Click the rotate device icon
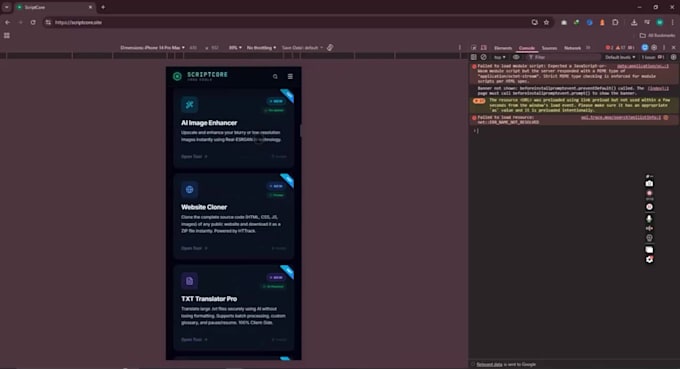 (330, 48)
